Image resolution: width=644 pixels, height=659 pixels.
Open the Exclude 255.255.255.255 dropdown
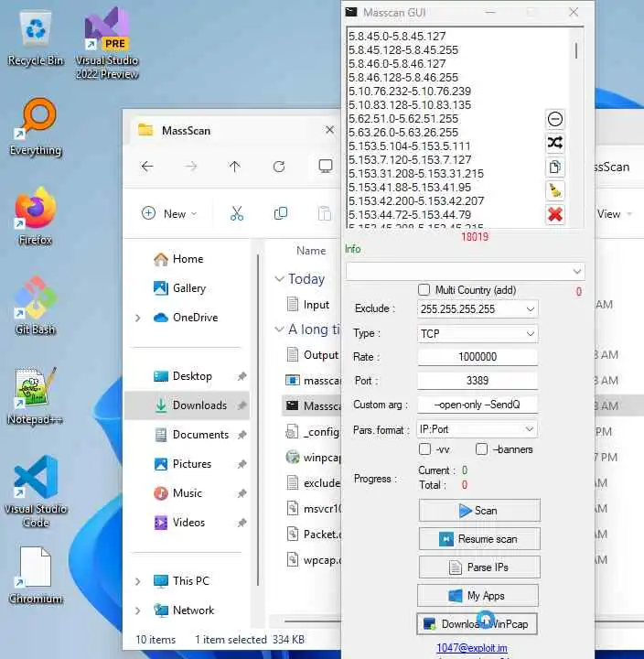tap(478, 309)
